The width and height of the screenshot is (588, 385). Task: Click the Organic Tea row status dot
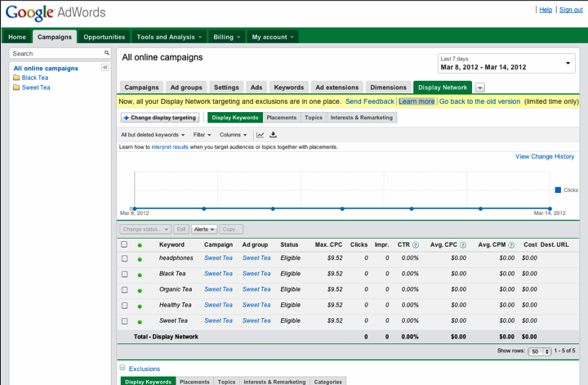pos(140,291)
